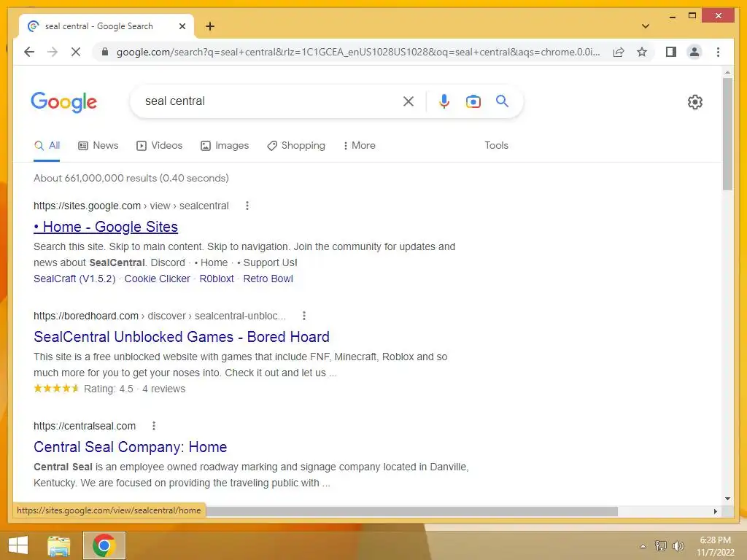Click the result count text 'About 661,000,000 results'
This screenshot has width=747, height=560.
click(95, 178)
